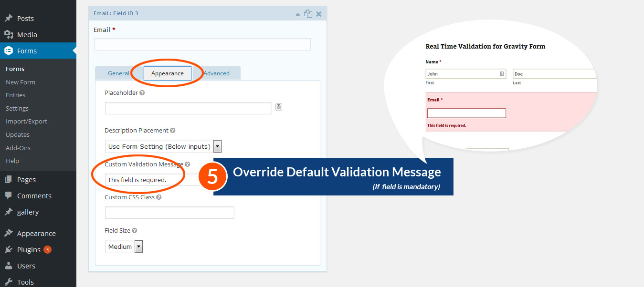Show Custom CSS Class help icon
The width and height of the screenshot is (644, 287).
point(159,197)
